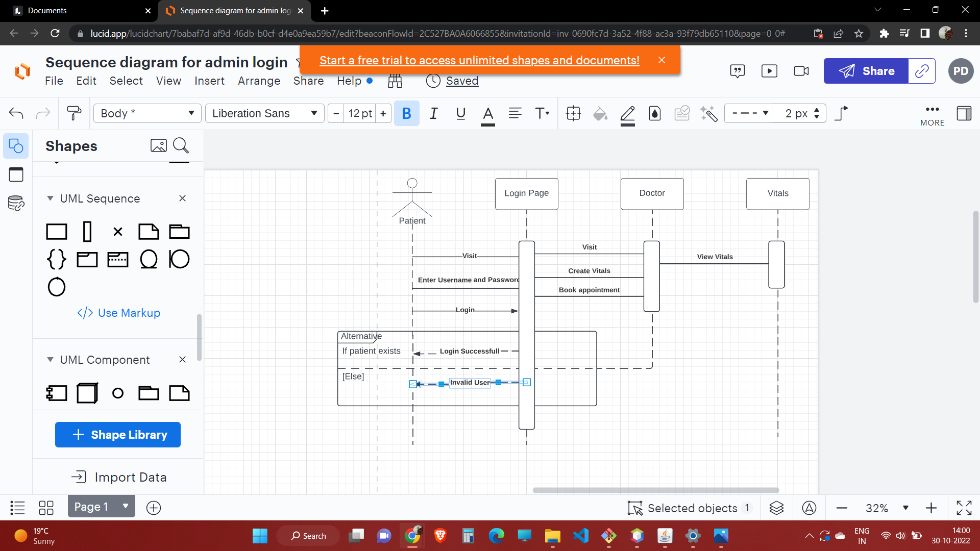Screen dimensions: 980x551
Task: Open the containers sidebar icon
Action: (x=16, y=174)
